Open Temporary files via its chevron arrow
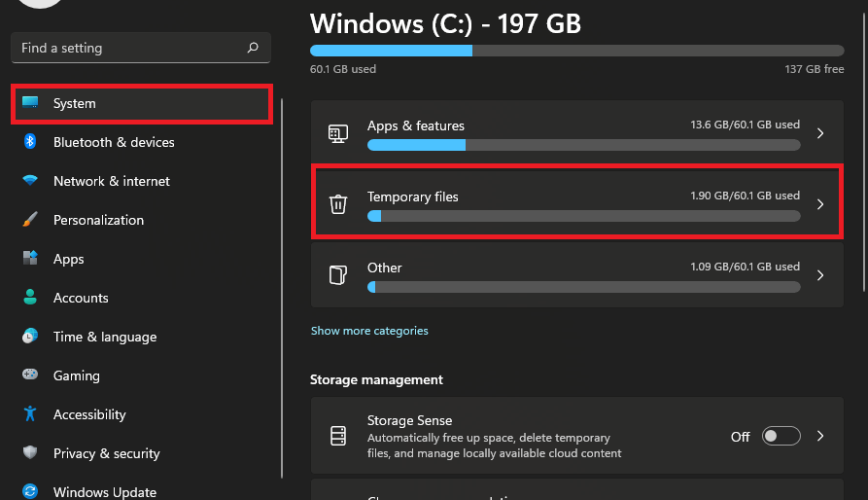Viewport: 868px width, 500px height. 820,204
